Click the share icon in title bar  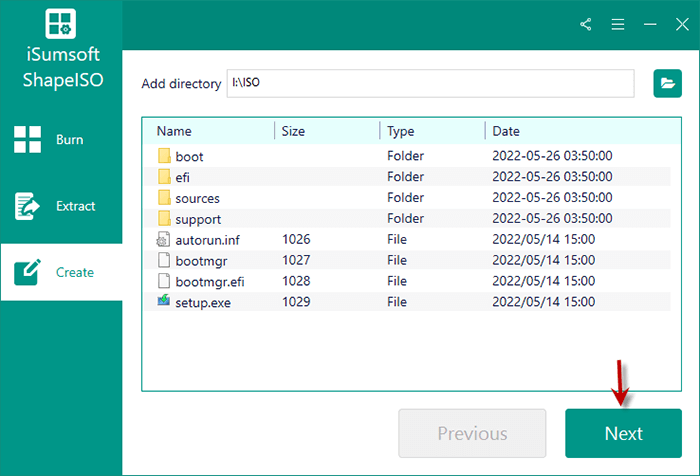coord(586,24)
